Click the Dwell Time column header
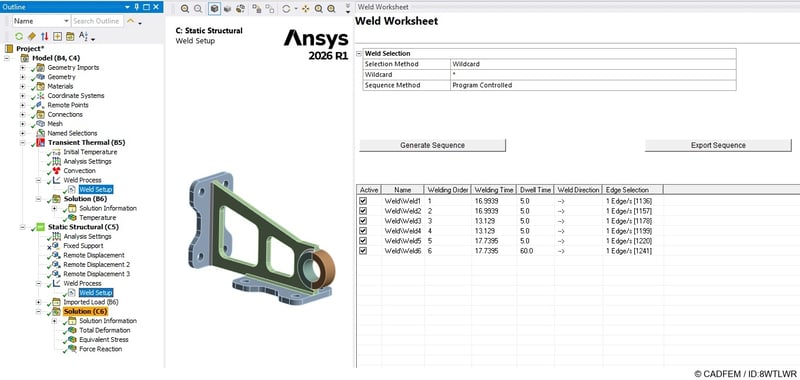This screenshot has width=800, height=380. 535,190
